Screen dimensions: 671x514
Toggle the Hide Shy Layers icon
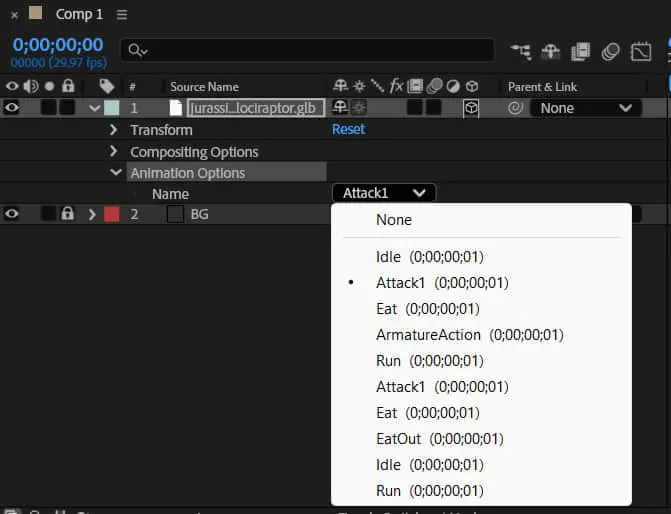[x=551, y=51]
